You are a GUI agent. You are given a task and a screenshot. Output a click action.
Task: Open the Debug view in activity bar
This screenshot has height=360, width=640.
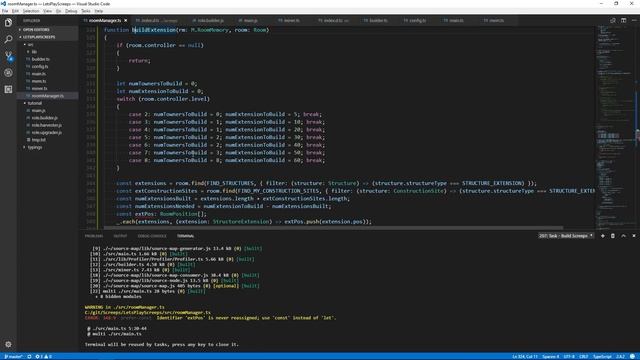pos(8,73)
